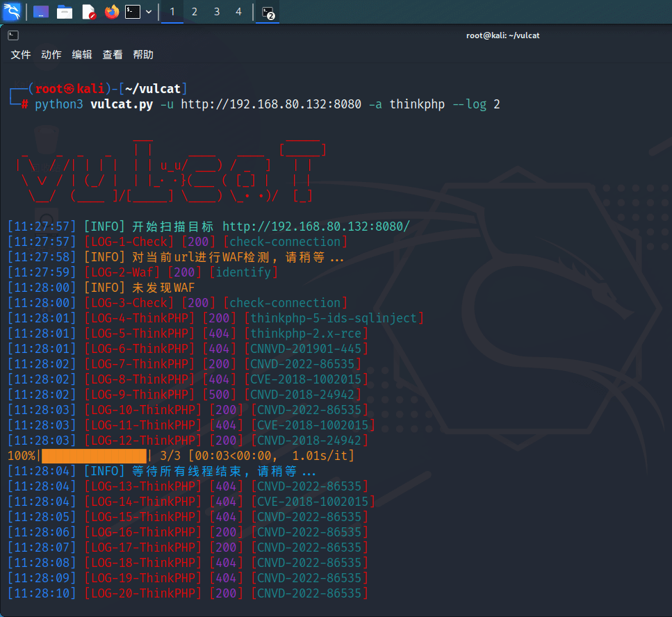The image size is (672, 617).
Task: Open the 编辑 menu
Action: pyautogui.click(x=82, y=55)
